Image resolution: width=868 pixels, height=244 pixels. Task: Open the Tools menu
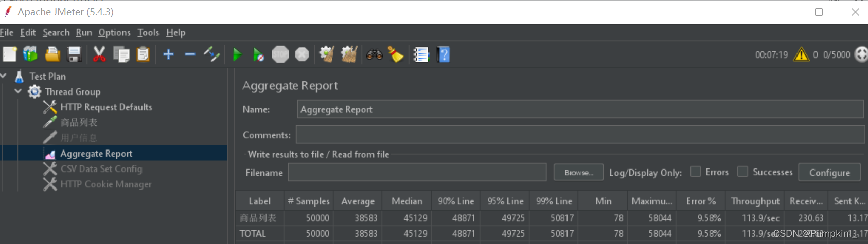tap(148, 32)
